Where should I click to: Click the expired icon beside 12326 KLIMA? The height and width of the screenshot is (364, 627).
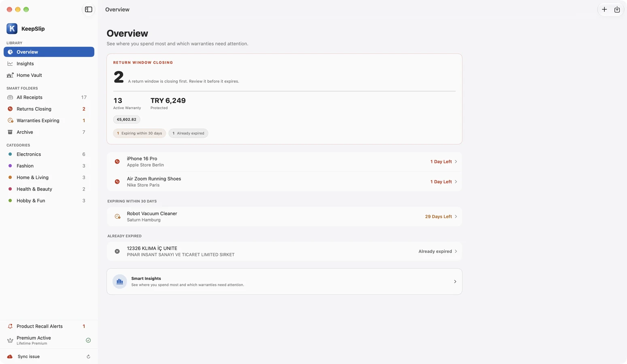[117, 251]
